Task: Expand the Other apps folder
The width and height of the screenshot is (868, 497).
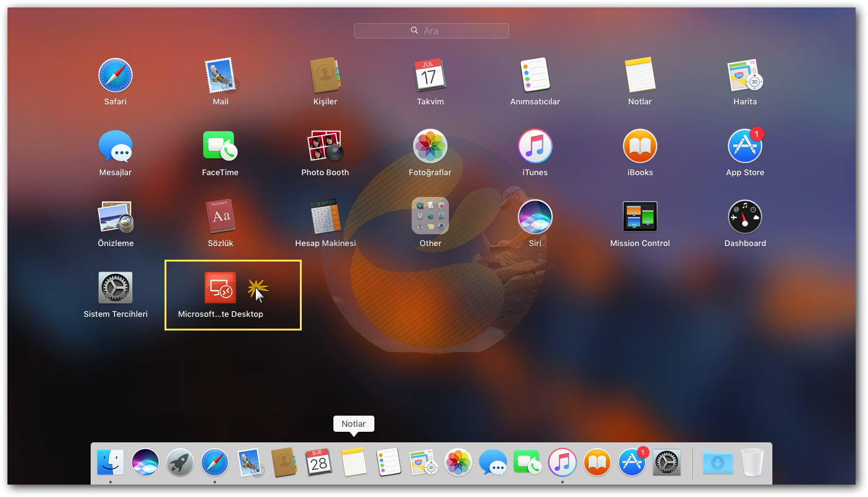Action: [430, 216]
